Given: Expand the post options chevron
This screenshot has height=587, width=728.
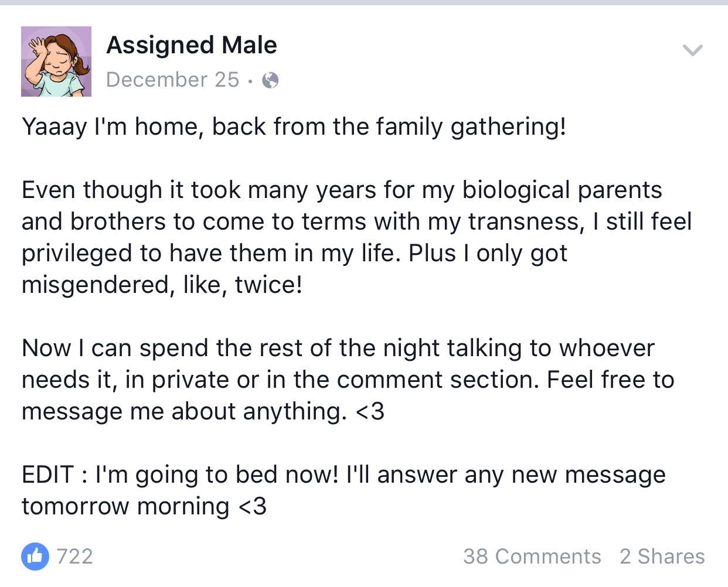Looking at the screenshot, I should click(x=693, y=50).
